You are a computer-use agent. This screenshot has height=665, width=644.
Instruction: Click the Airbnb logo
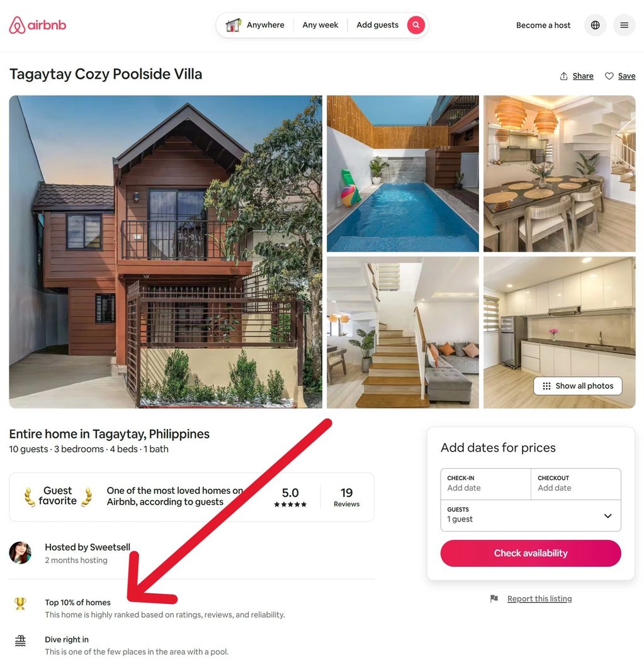(x=37, y=25)
